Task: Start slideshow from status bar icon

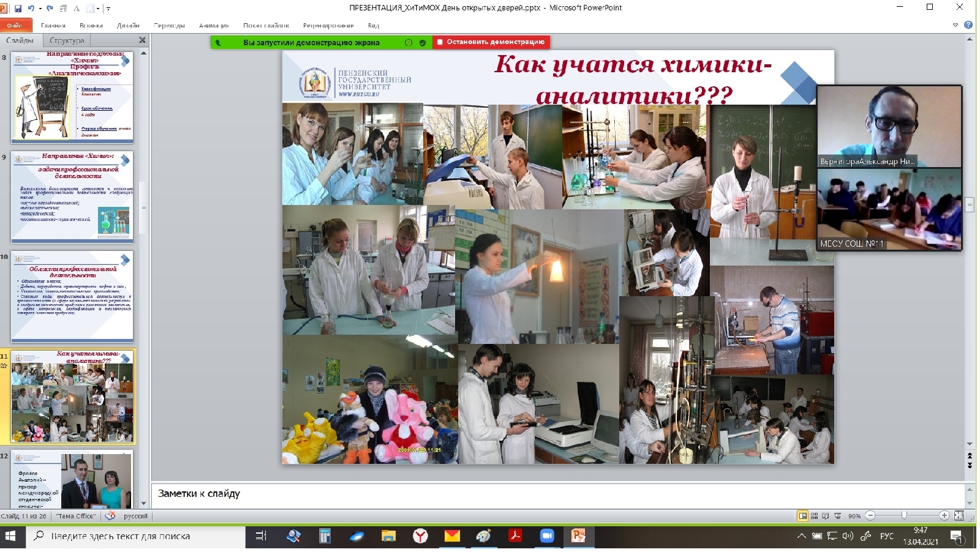Action: pyautogui.click(x=837, y=516)
